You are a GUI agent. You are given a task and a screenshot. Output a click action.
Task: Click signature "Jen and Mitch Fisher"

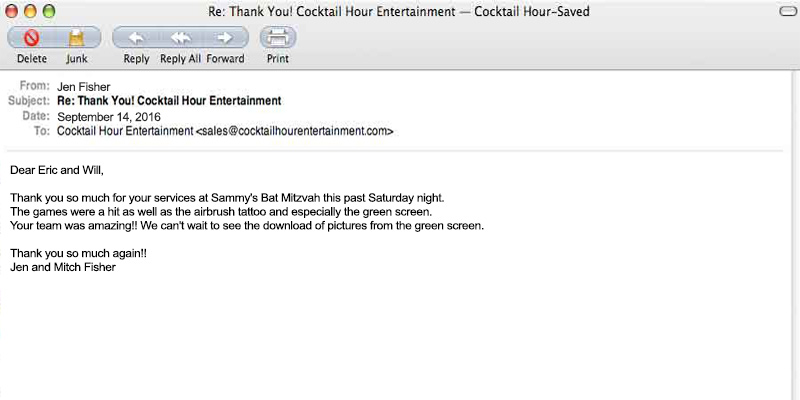pyautogui.click(x=63, y=267)
